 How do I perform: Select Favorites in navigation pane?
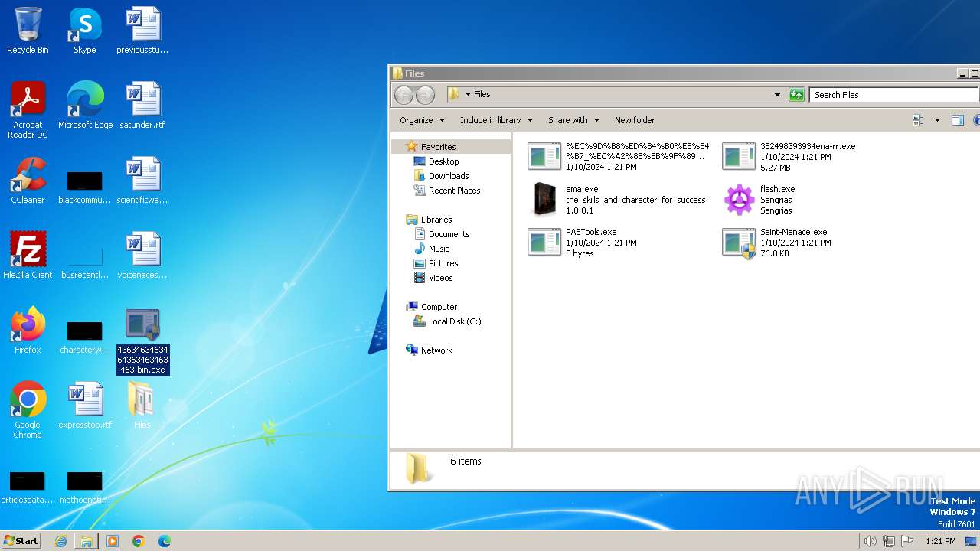click(x=438, y=147)
